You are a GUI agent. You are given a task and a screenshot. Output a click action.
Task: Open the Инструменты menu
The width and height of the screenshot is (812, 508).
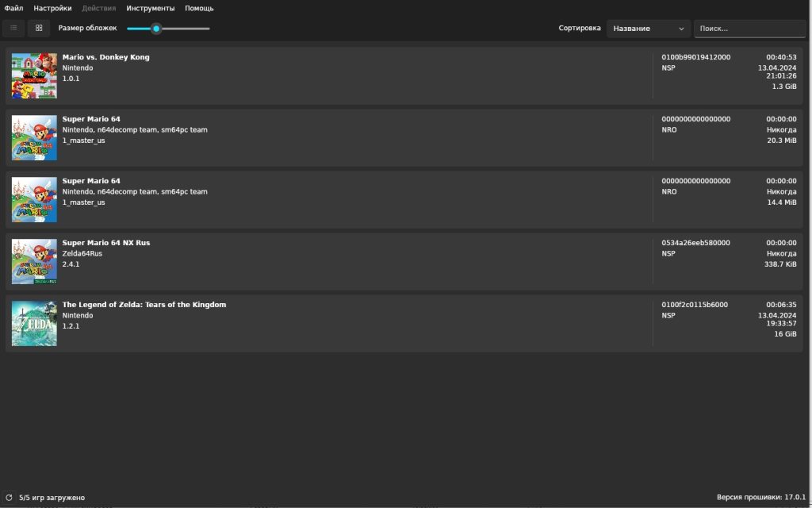click(x=150, y=8)
